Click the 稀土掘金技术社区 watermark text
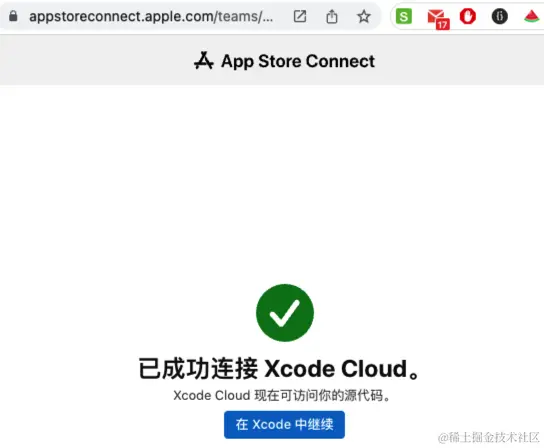The image size is (544, 448). [x=489, y=438]
